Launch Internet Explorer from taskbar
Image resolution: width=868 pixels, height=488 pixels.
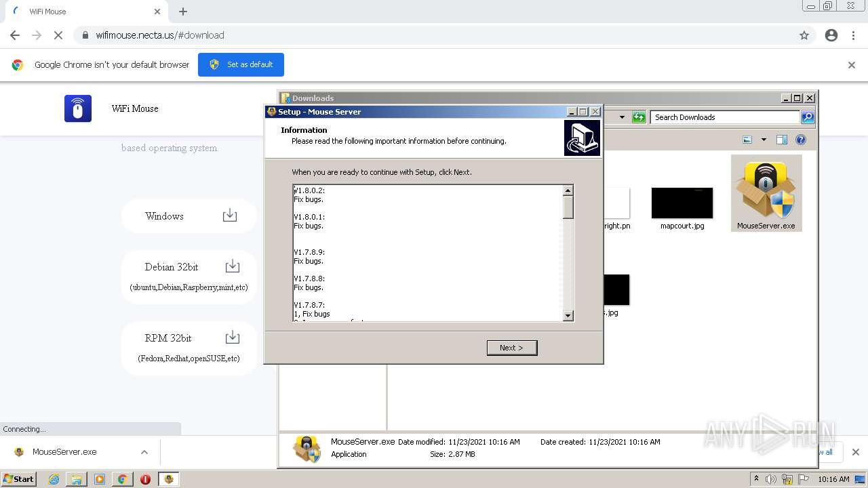point(54,479)
